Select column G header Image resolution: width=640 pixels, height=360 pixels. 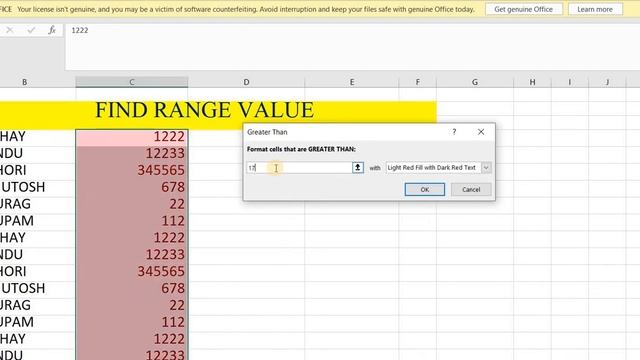(x=475, y=82)
